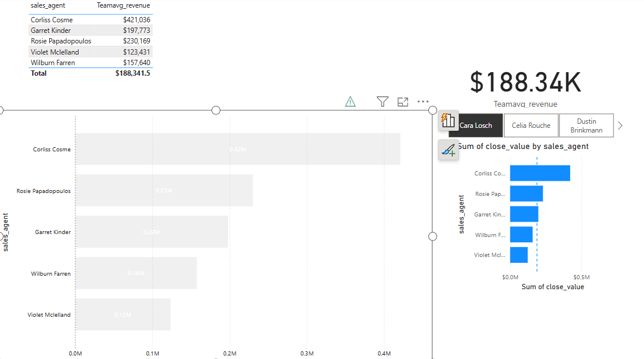Image resolution: width=644 pixels, height=359 pixels.
Task: Click Teamavg_revenue label under the card
Action: click(525, 104)
